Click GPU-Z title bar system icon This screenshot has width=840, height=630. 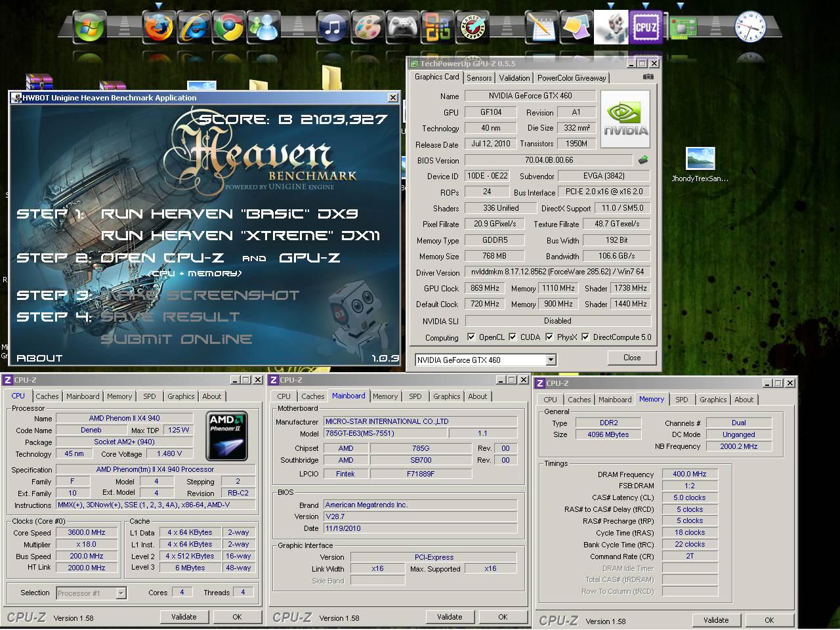[413, 64]
